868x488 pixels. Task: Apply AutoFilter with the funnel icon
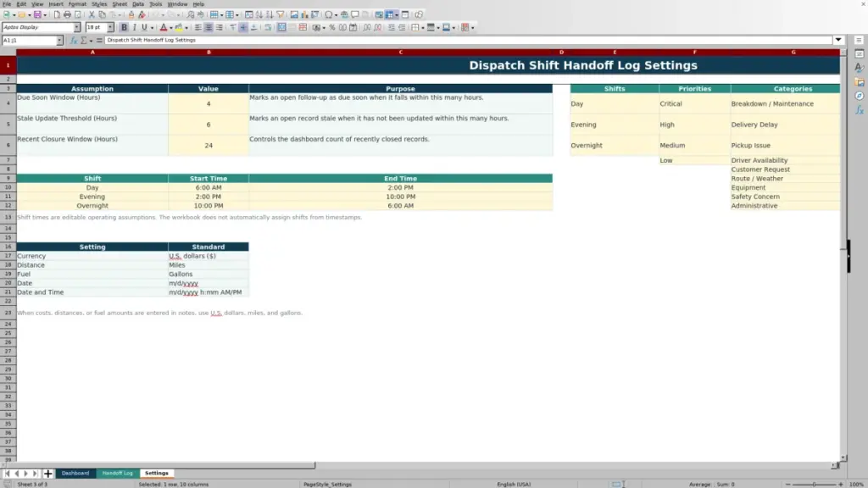click(281, 15)
